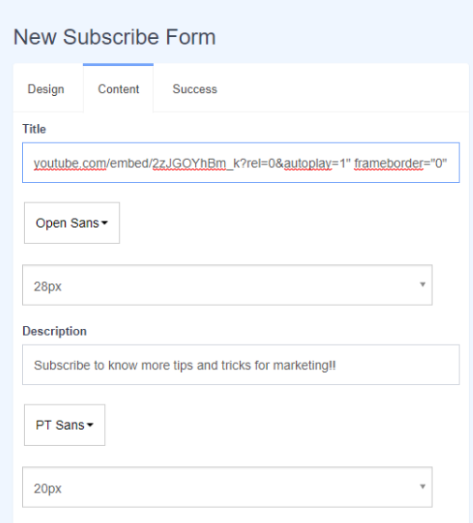Click the caret beside PT Sans
The image size is (473, 523).
(x=90, y=425)
